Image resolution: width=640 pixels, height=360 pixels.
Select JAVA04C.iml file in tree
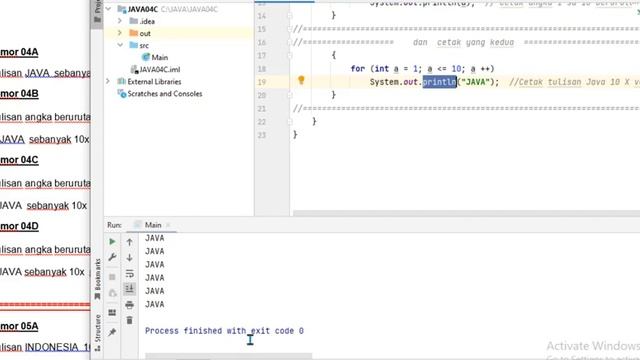click(x=160, y=69)
